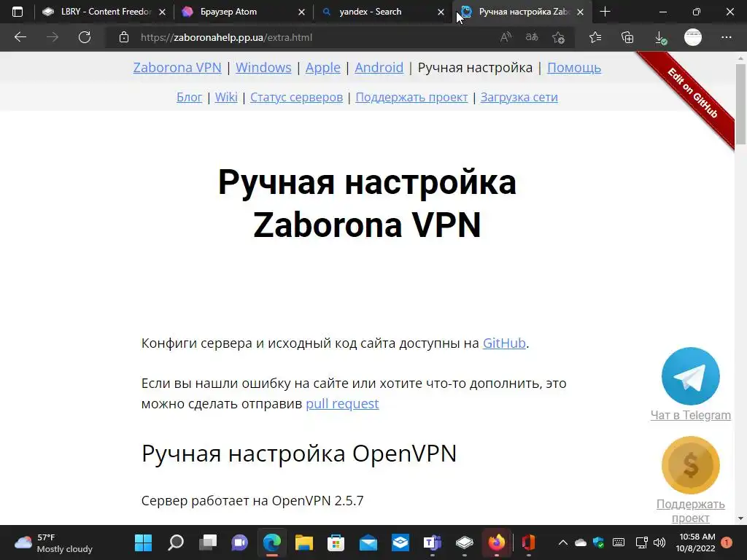Close the Браузер Atom tab
Viewport: 747px width, 560px height.
[x=301, y=12]
